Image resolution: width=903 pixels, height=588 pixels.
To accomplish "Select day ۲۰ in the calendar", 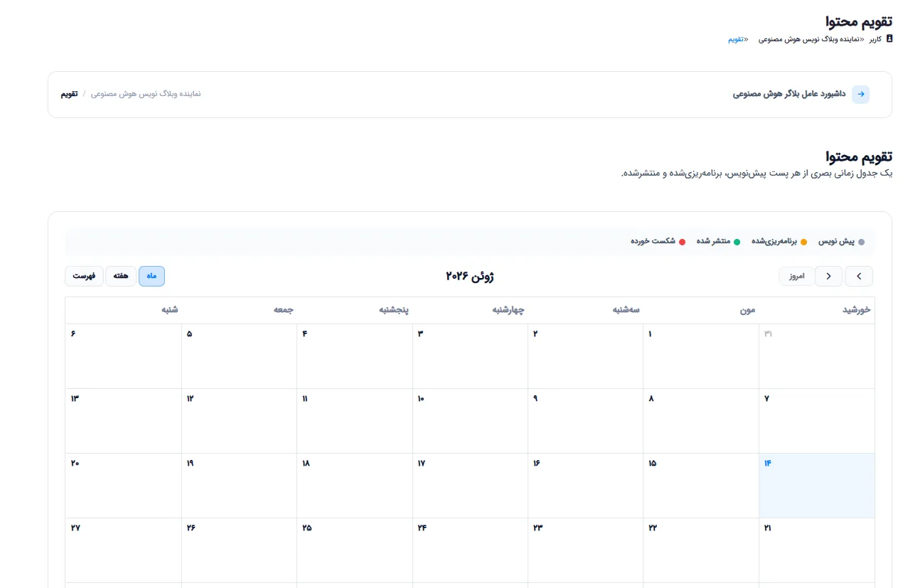I will click(123, 486).
